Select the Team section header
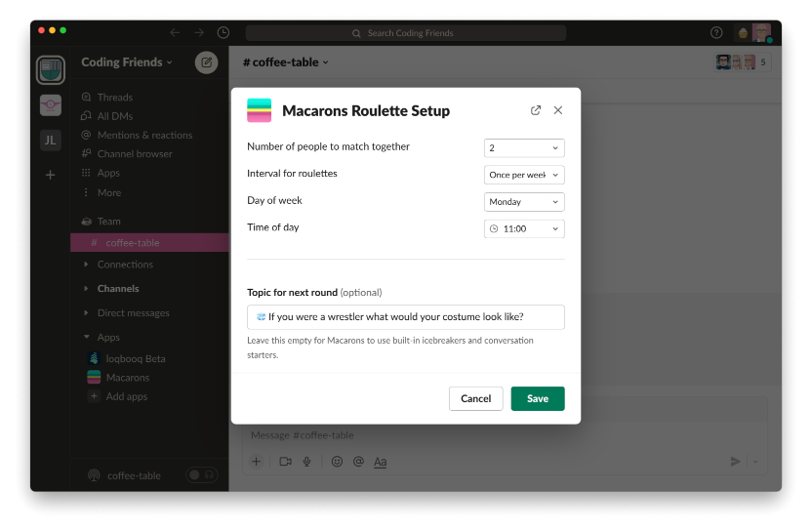 [108, 222]
